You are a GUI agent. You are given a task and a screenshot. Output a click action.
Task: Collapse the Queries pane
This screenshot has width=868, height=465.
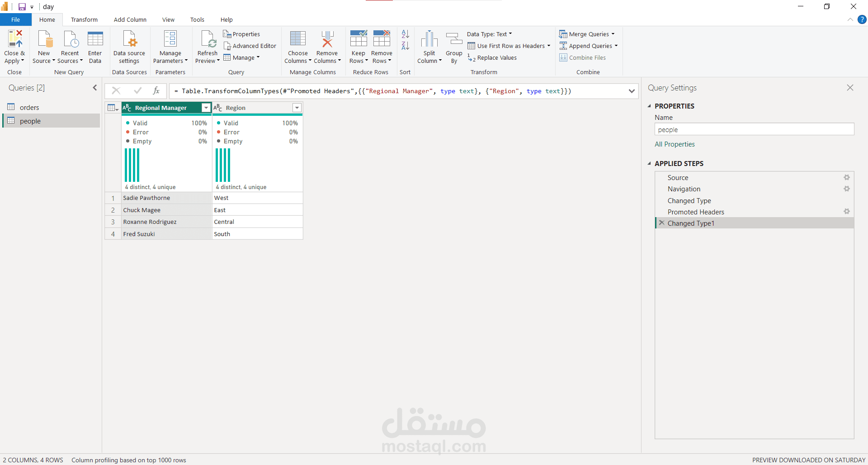[x=95, y=88]
